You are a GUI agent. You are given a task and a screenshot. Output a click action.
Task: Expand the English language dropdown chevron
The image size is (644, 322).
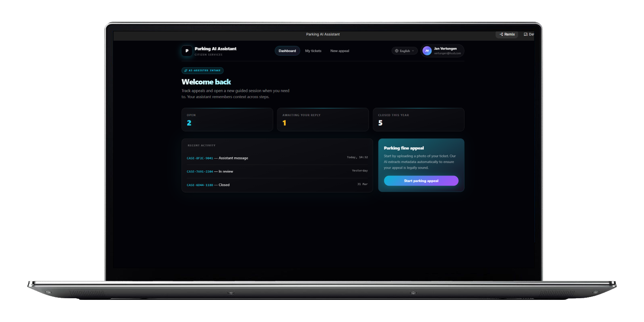point(413,51)
